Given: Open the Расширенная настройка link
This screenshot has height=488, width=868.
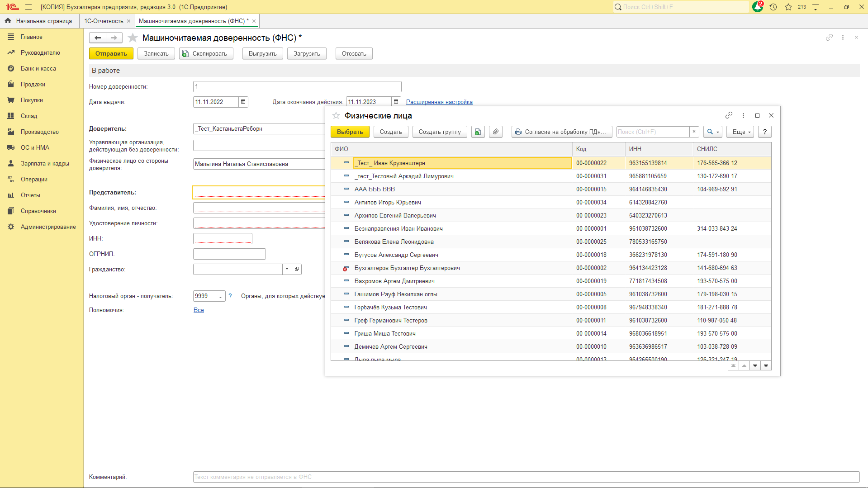Looking at the screenshot, I should click(439, 102).
